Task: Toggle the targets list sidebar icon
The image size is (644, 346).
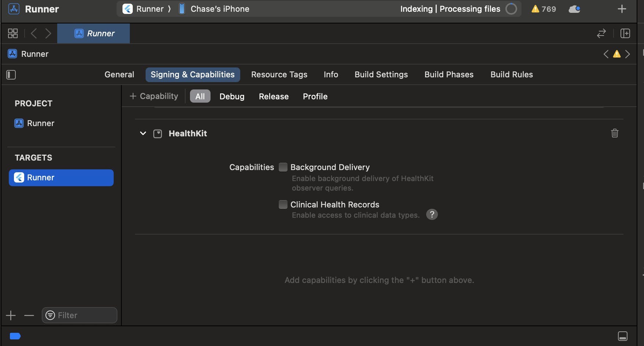Action: [11, 75]
